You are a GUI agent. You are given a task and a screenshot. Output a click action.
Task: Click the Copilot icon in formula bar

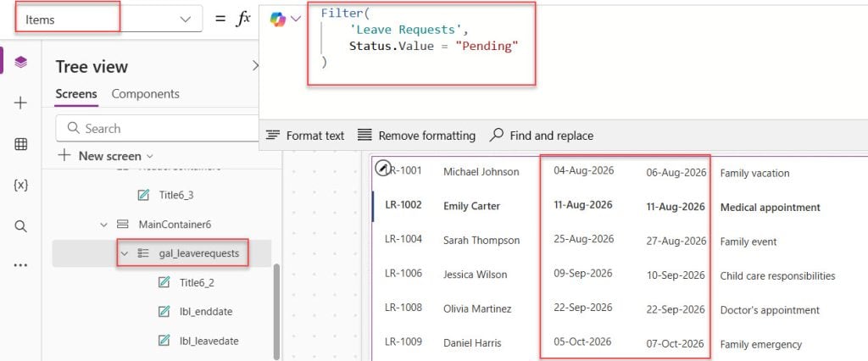tap(278, 19)
